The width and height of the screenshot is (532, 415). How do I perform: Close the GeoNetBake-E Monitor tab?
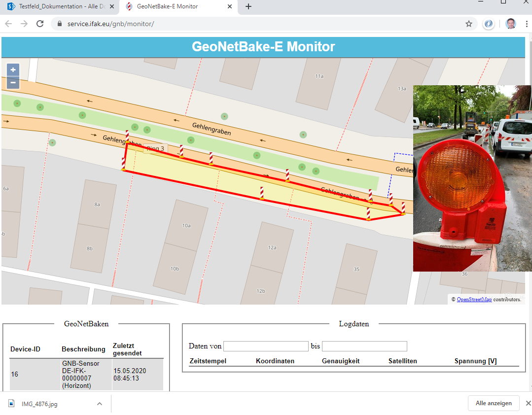230,6
